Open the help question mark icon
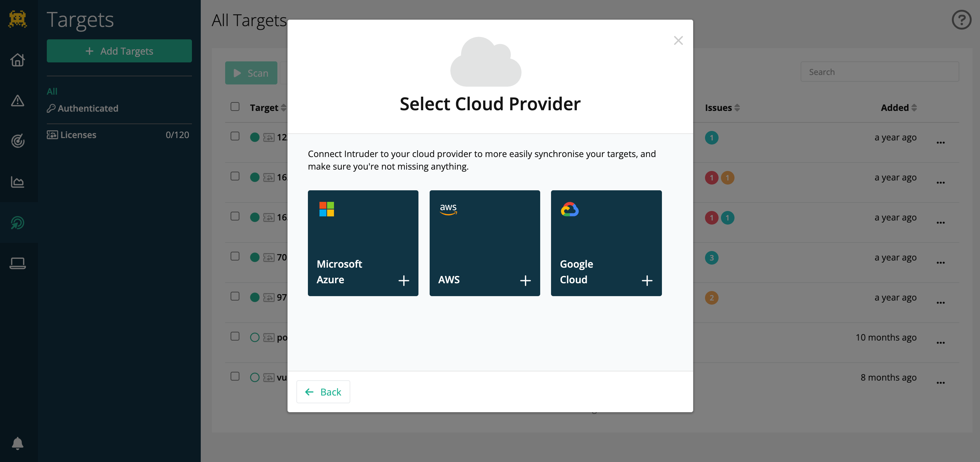This screenshot has width=980, height=462. [x=961, y=20]
